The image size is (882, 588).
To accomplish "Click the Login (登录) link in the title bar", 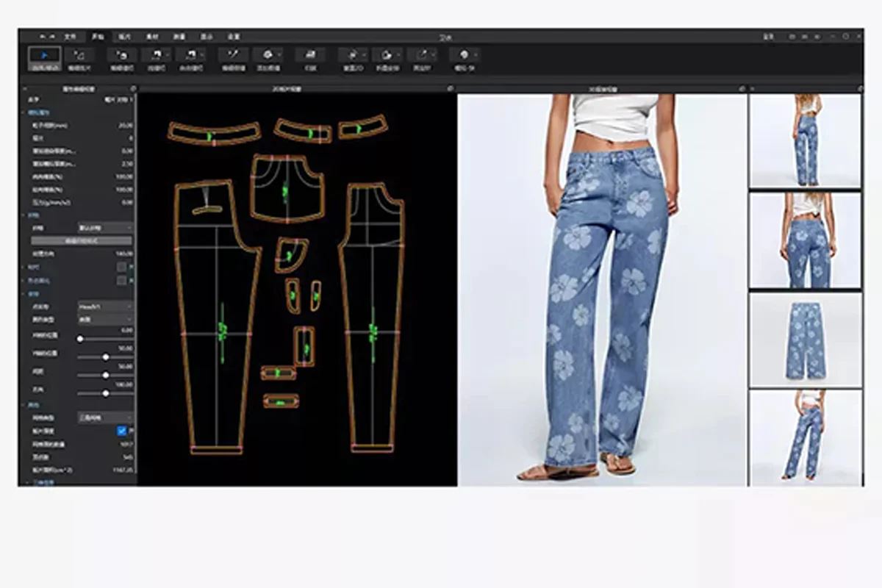I will 769,36.
